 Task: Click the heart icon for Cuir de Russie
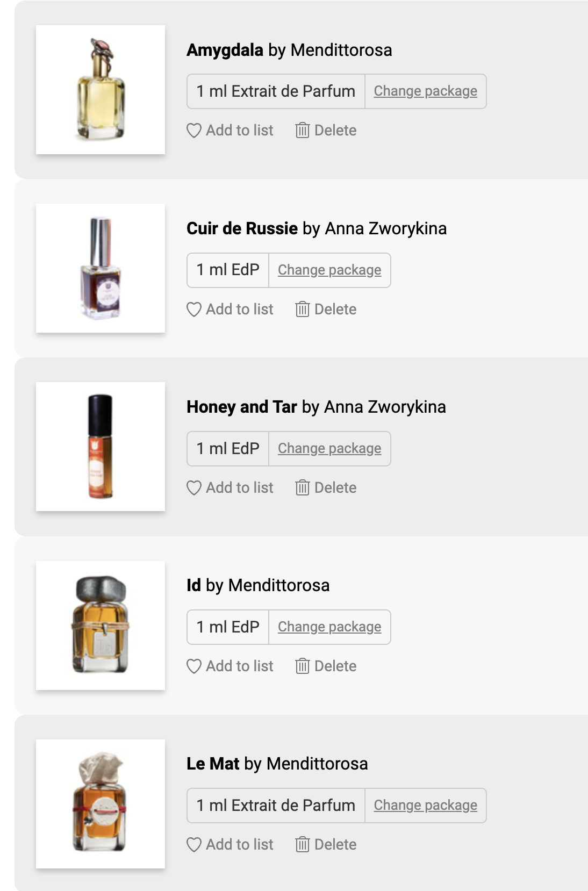(x=194, y=310)
